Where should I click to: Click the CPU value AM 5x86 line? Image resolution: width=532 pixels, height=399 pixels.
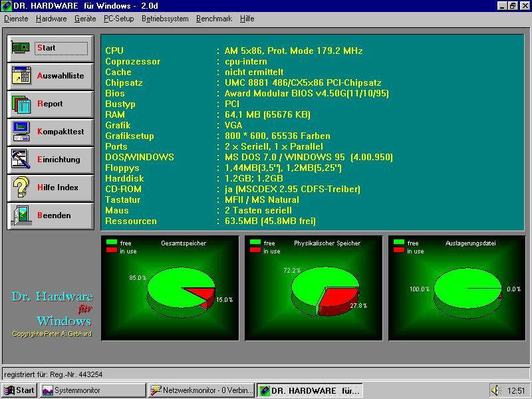point(293,51)
